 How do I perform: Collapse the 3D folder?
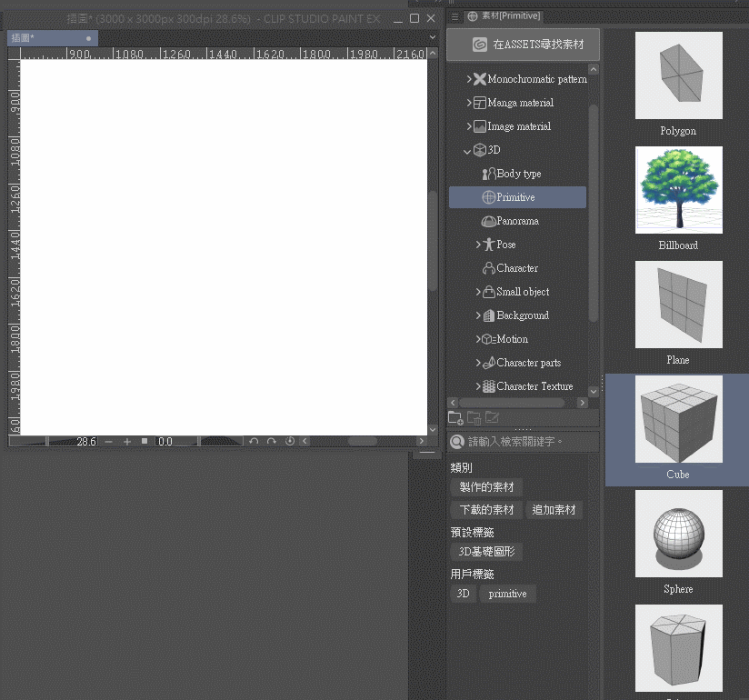point(467,151)
